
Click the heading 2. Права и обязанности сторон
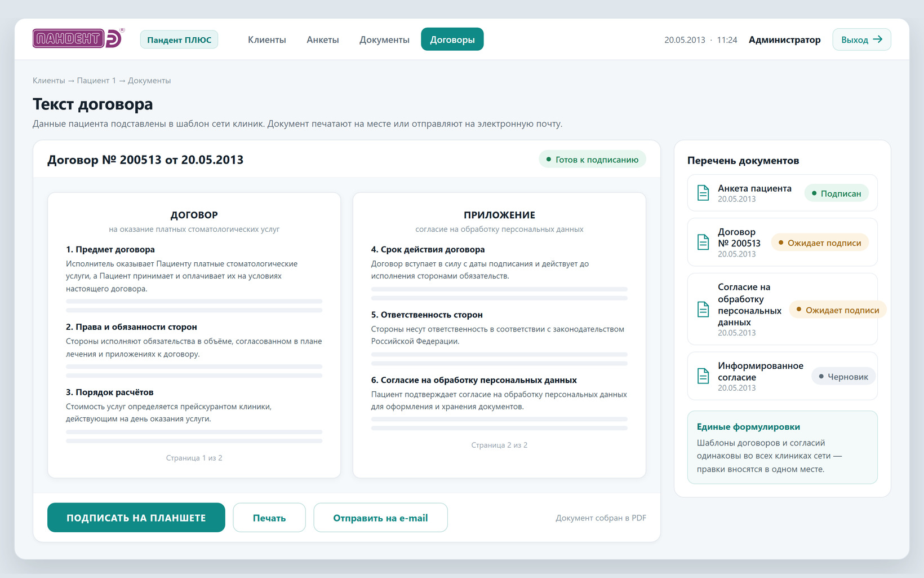[x=131, y=327]
